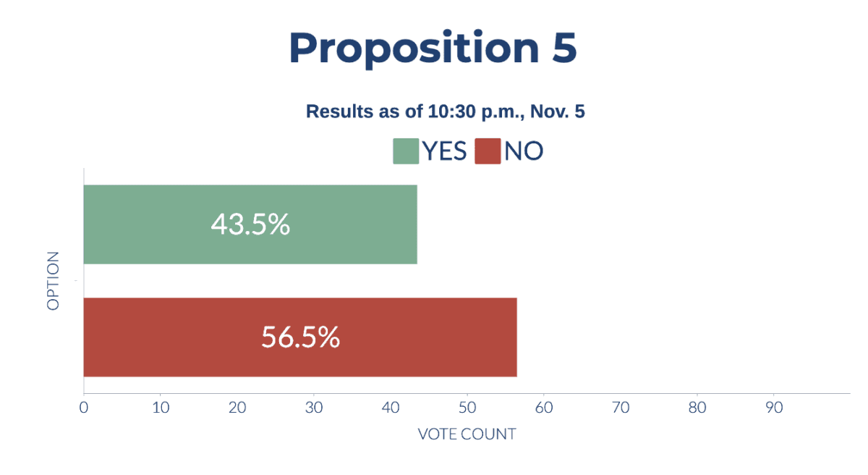Select the OPTION vertical axis title
Image resolution: width=868 pixels, height=475 pixels.
53,281
